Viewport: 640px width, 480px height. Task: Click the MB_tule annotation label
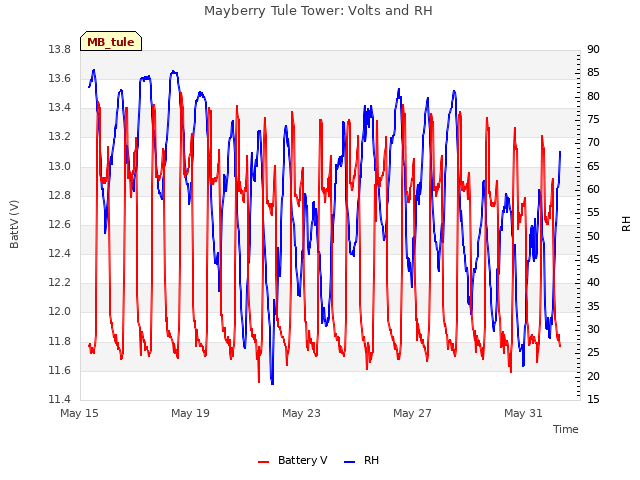111,42
